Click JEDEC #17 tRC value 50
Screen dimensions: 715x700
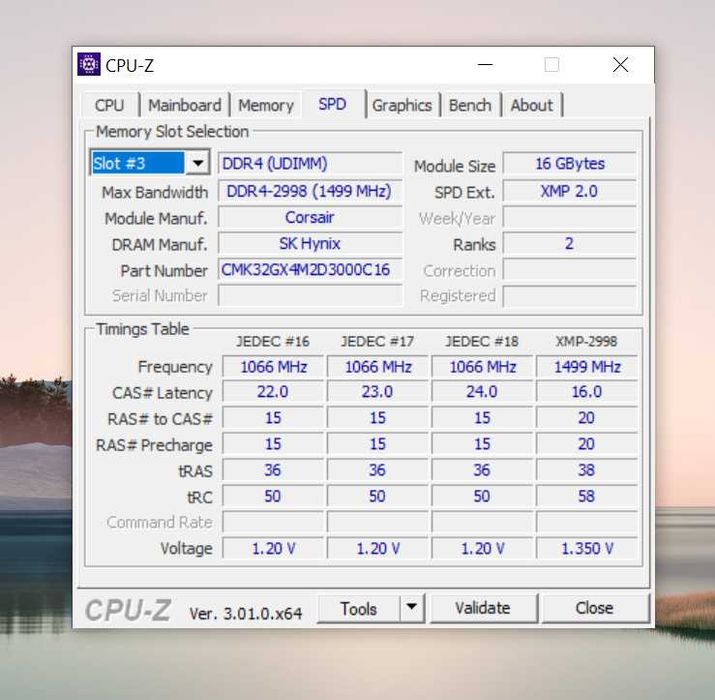click(x=378, y=496)
